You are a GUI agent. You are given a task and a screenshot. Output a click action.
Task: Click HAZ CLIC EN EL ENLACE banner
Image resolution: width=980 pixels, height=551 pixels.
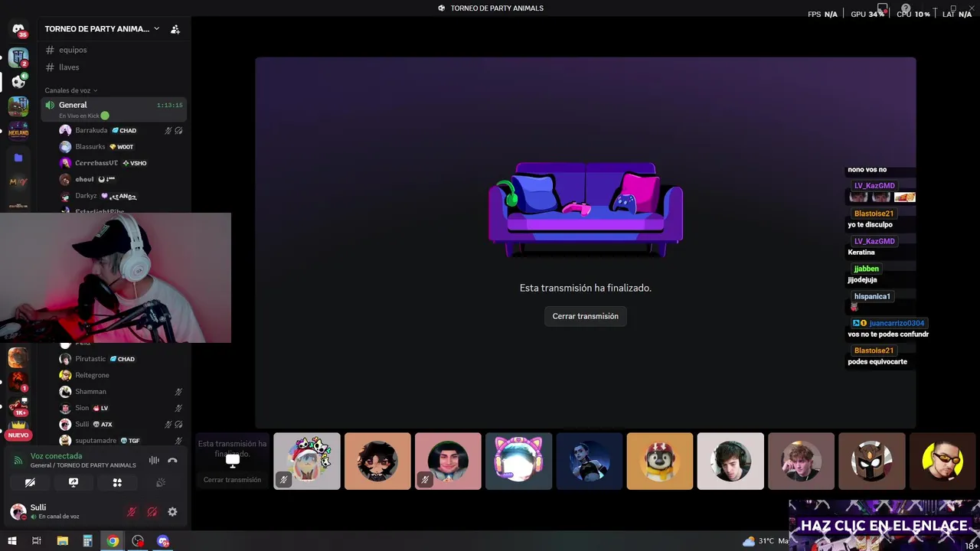884,526
